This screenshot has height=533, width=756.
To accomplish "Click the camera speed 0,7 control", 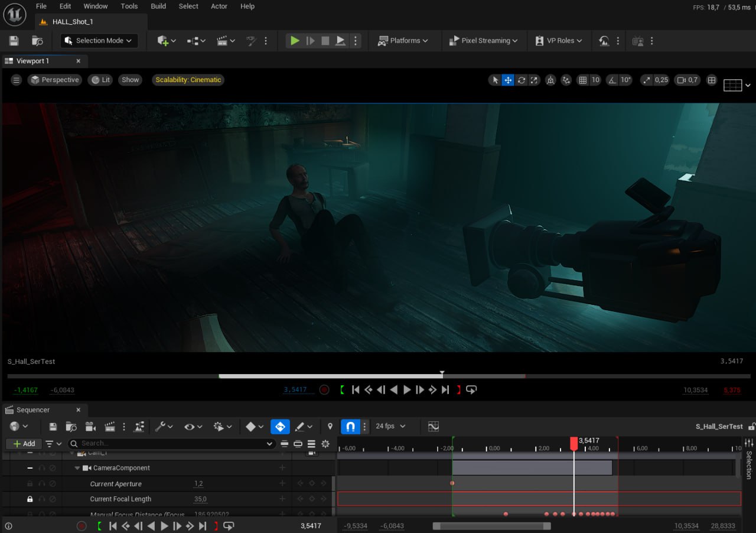I will coord(687,80).
